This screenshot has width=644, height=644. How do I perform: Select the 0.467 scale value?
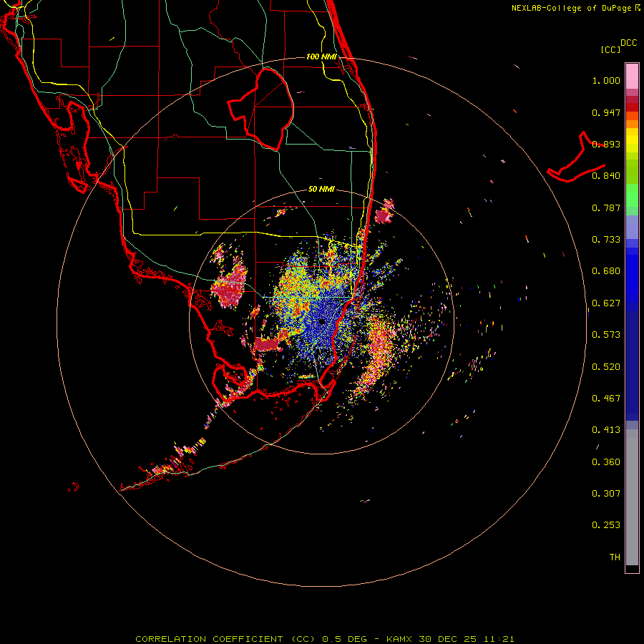coord(606,399)
